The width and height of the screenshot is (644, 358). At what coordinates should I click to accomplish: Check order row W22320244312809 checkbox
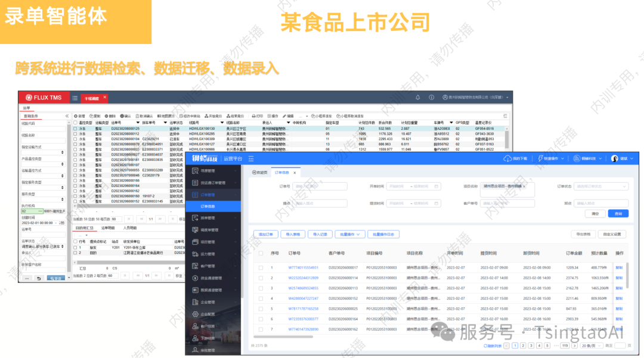click(x=261, y=278)
